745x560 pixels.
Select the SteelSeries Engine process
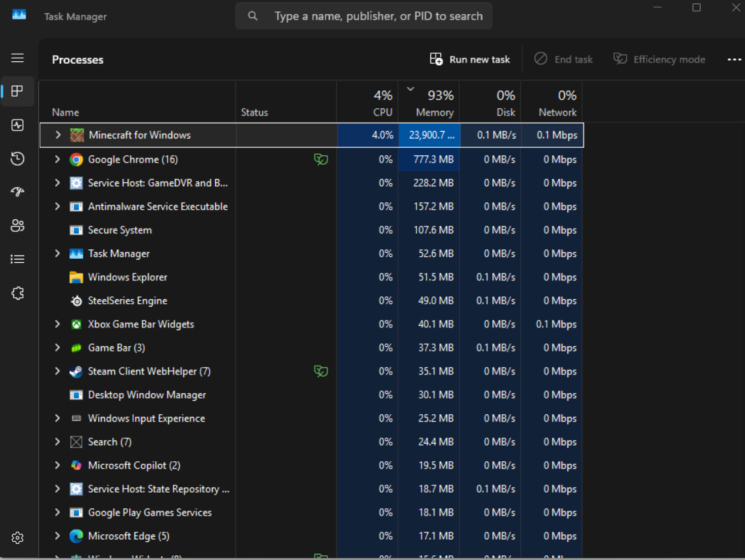coord(127,301)
